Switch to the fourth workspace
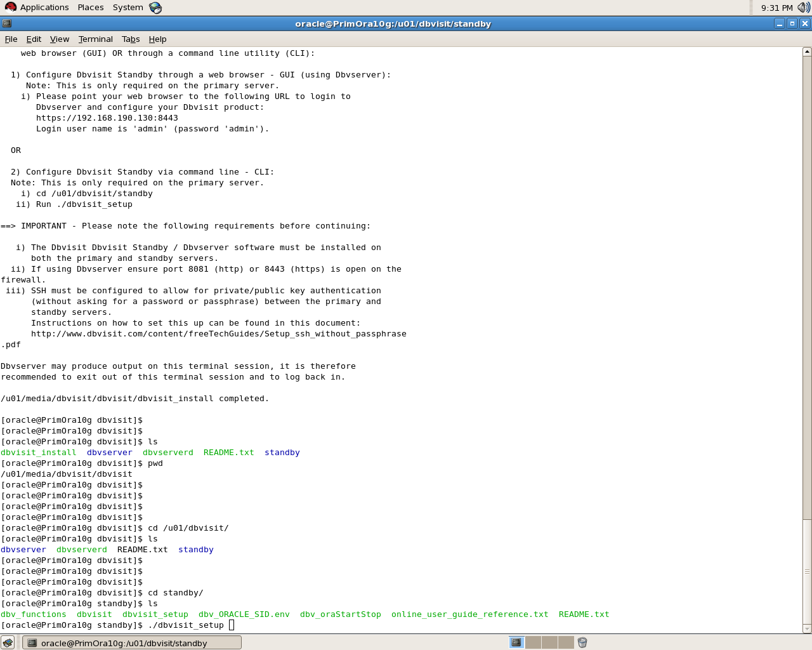The image size is (812, 650). click(x=566, y=642)
